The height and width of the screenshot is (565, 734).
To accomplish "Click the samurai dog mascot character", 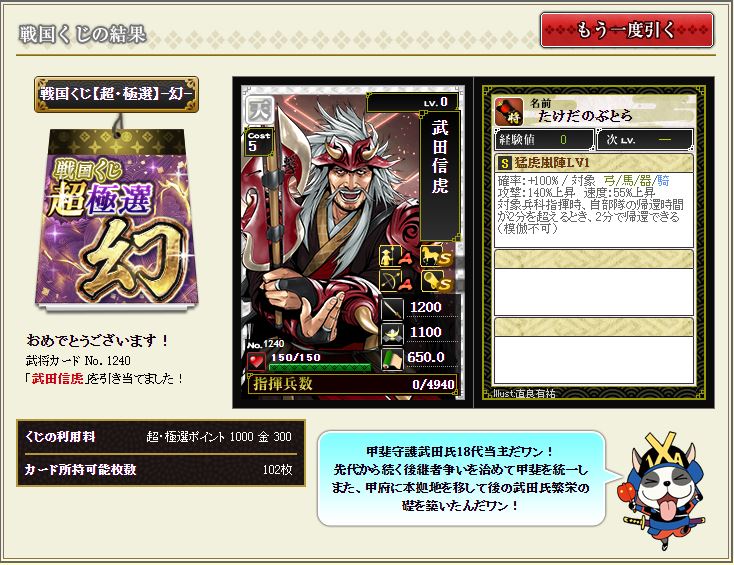I will coord(662,491).
